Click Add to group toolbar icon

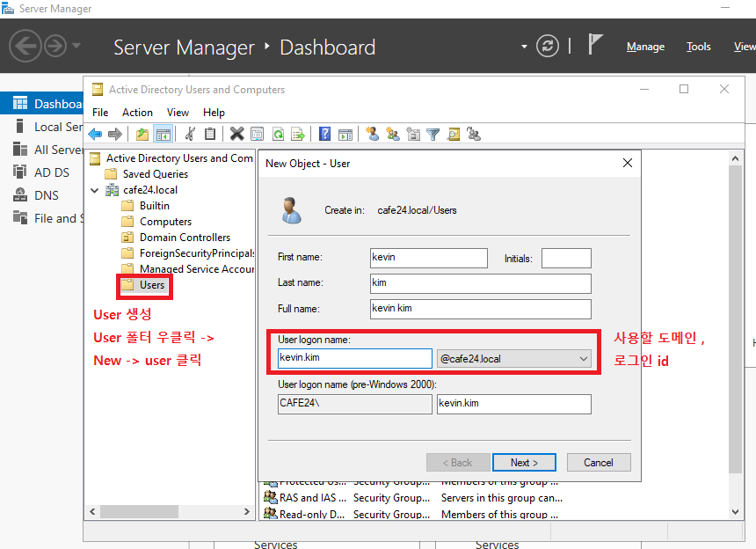474,134
